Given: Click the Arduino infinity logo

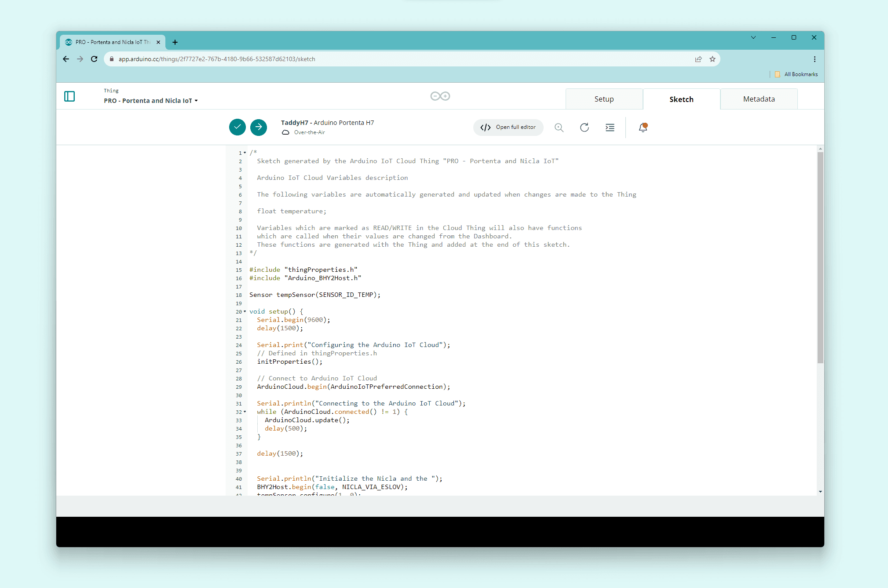Looking at the screenshot, I should (x=440, y=96).
